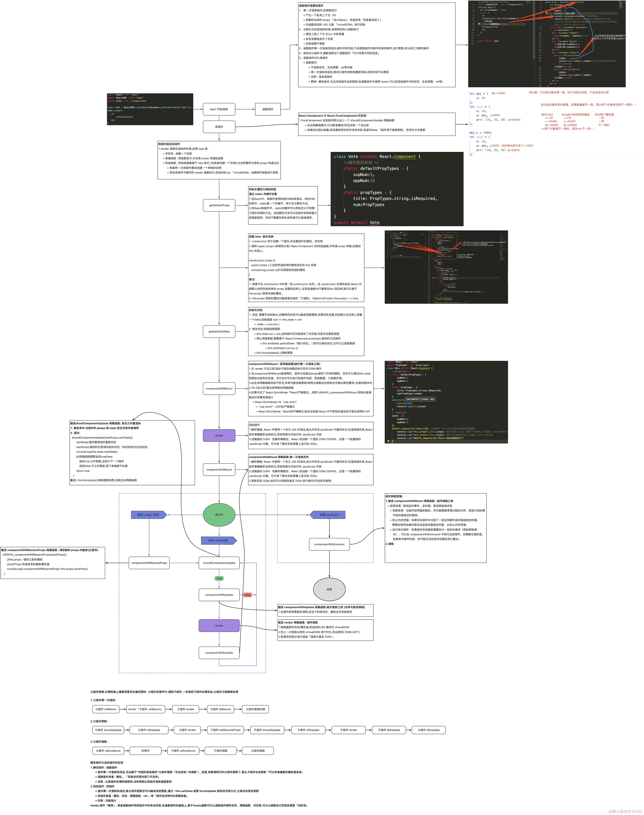This screenshot has height=815, width=644.
Task: Click the red 'false' label
Action: [247, 595]
